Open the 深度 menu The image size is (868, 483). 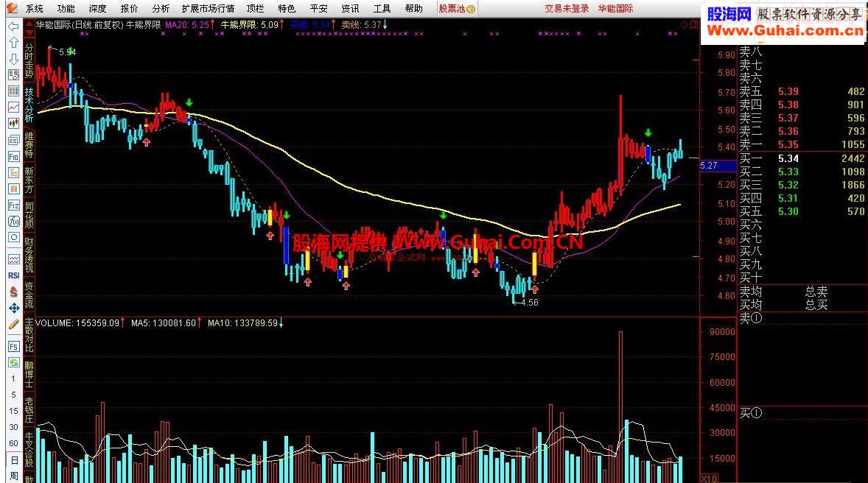tap(97, 8)
